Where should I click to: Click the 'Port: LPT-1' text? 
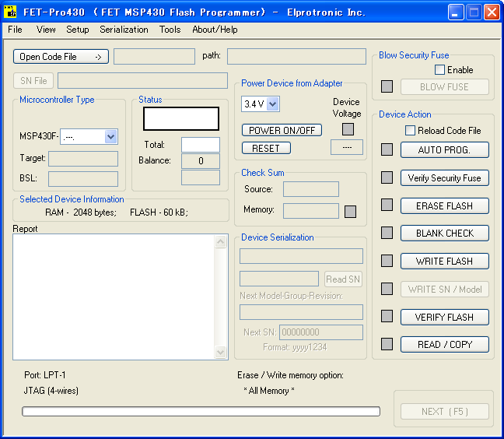[44, 375]
